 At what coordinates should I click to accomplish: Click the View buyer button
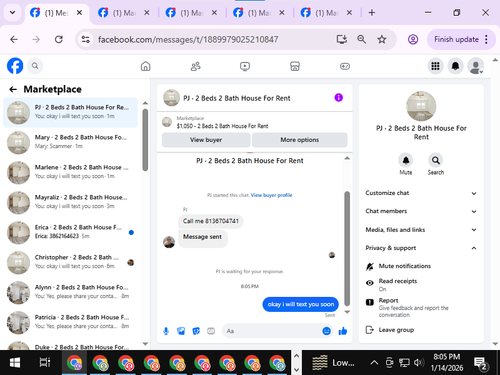206,140
